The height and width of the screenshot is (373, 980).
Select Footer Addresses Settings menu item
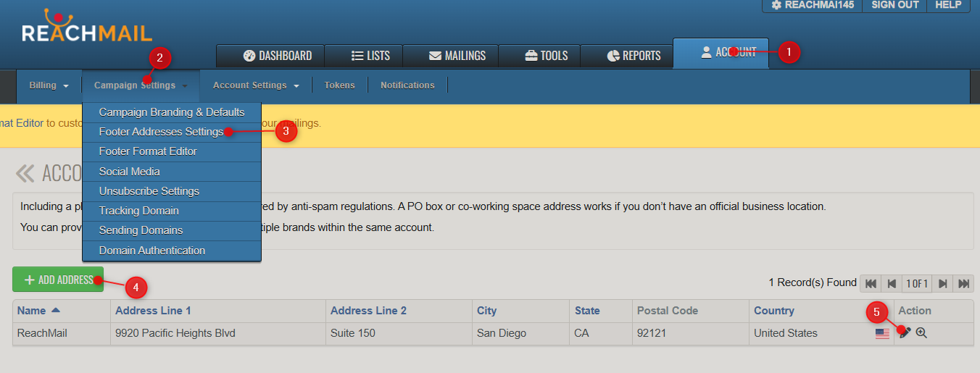[x=161, y=132]
